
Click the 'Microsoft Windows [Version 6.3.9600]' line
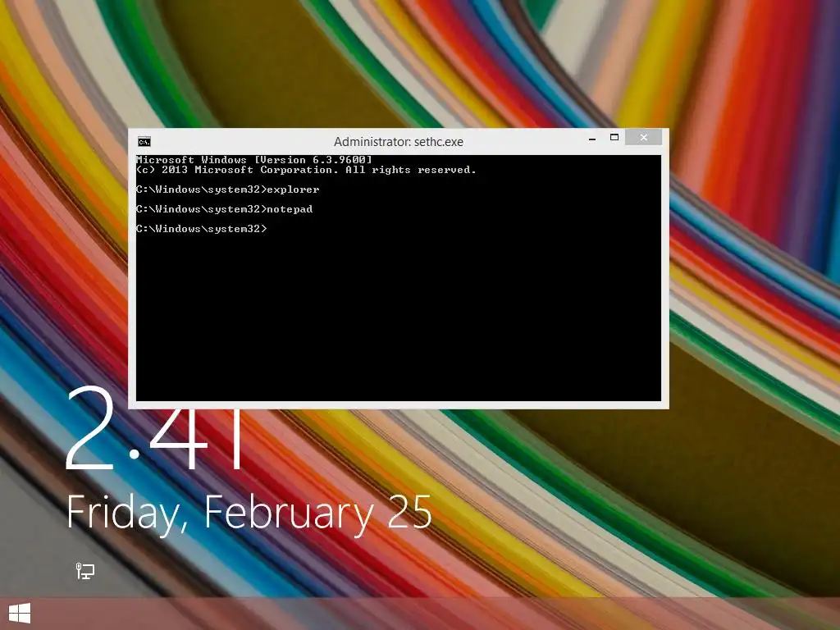(x=254, y=160)
